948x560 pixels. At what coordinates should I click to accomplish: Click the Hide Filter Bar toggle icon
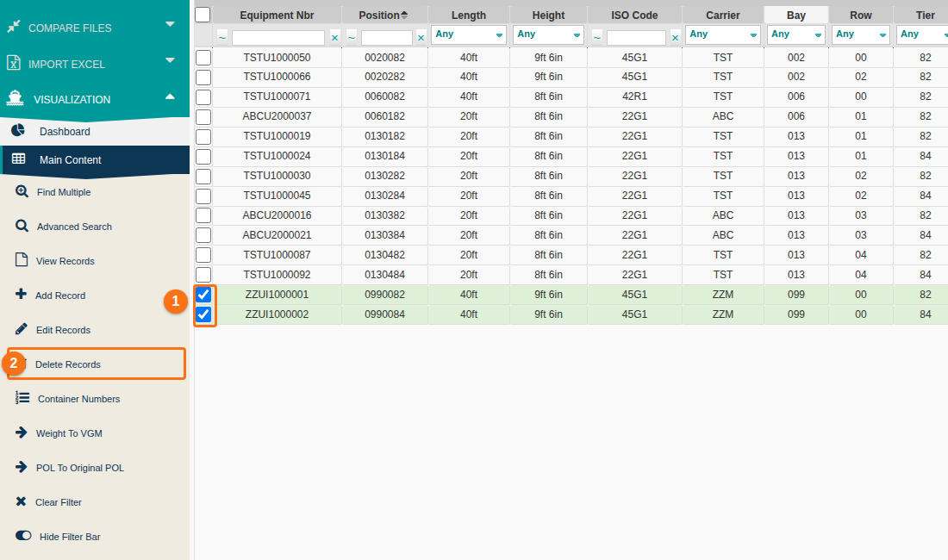coord(23,535)
